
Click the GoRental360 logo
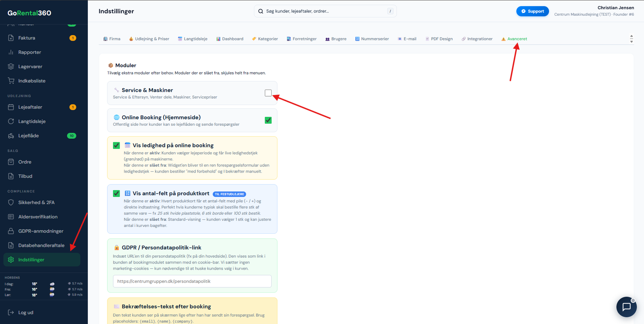pyautogui.click(x=29, y=13)
